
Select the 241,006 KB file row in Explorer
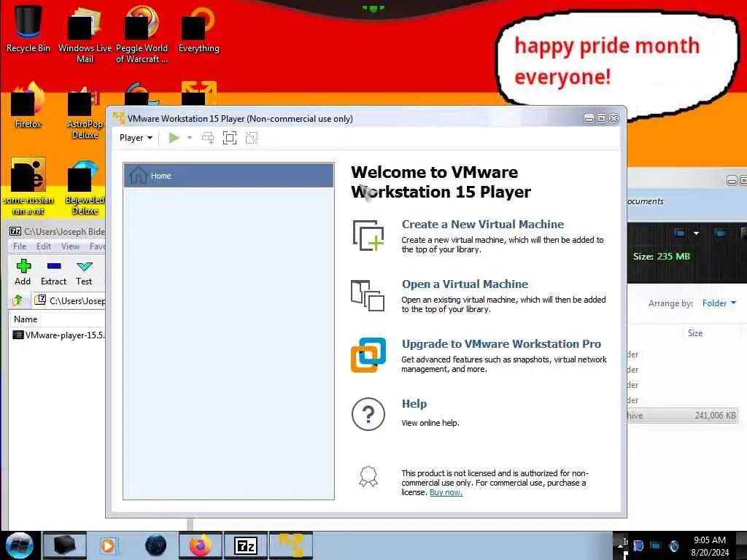[682, 416]
